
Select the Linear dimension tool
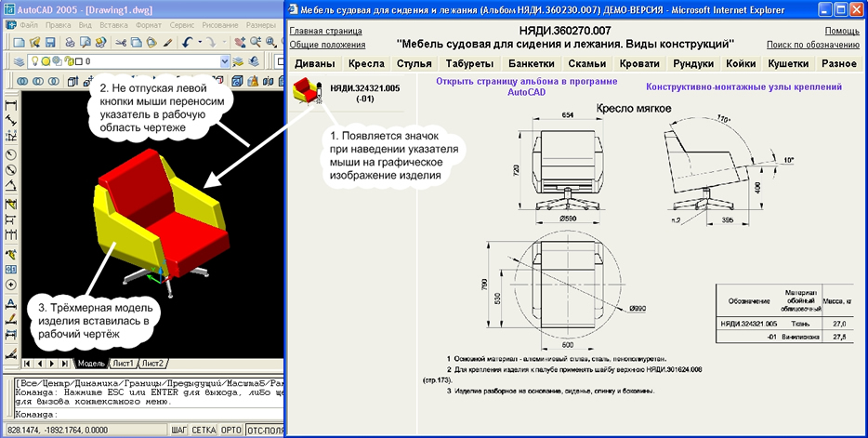coord(10,105)
